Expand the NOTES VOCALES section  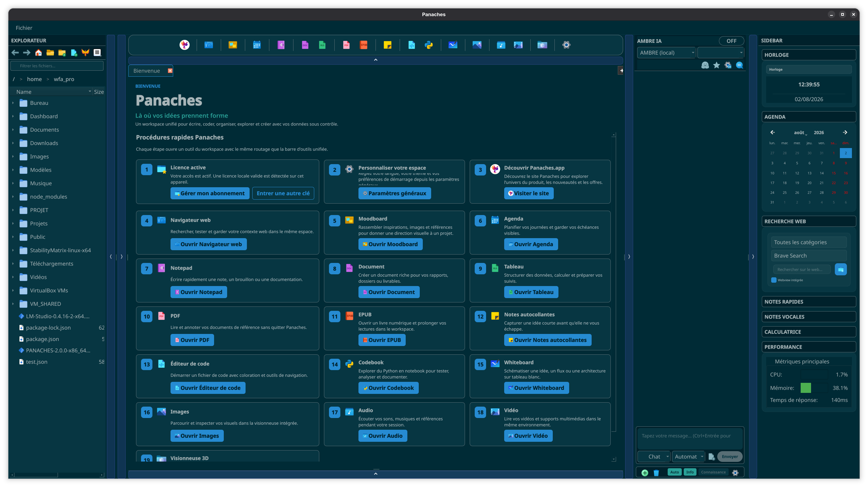809,317
